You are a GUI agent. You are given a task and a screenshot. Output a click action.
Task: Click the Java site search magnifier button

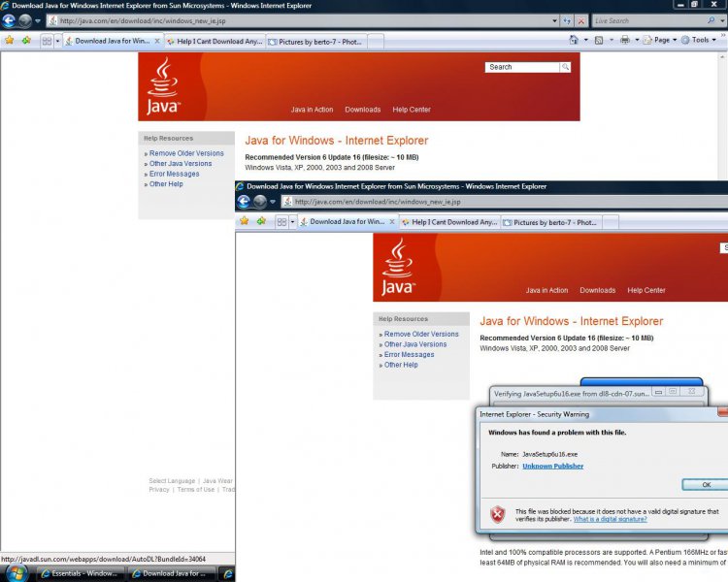pyautogui.click(x=566, y=67)
